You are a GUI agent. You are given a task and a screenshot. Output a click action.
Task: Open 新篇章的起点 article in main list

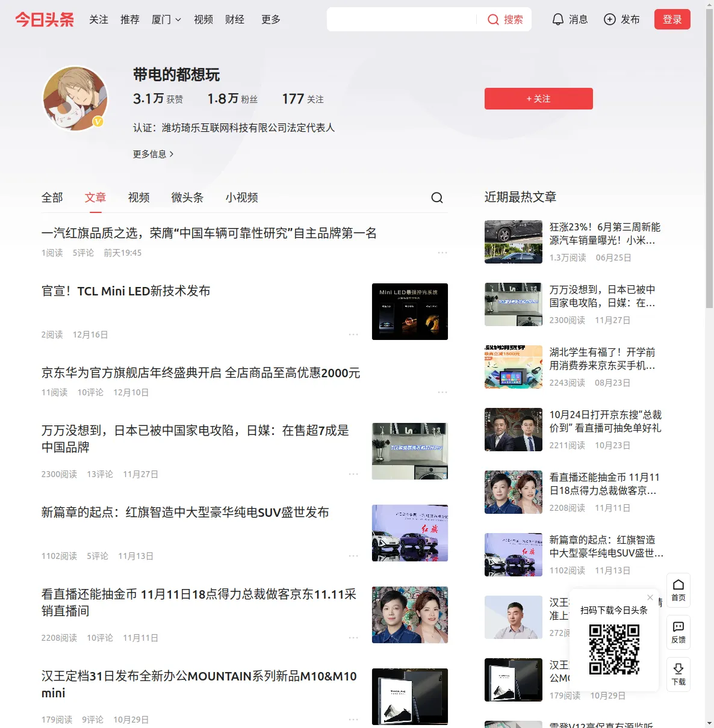(x=185, y=513)
